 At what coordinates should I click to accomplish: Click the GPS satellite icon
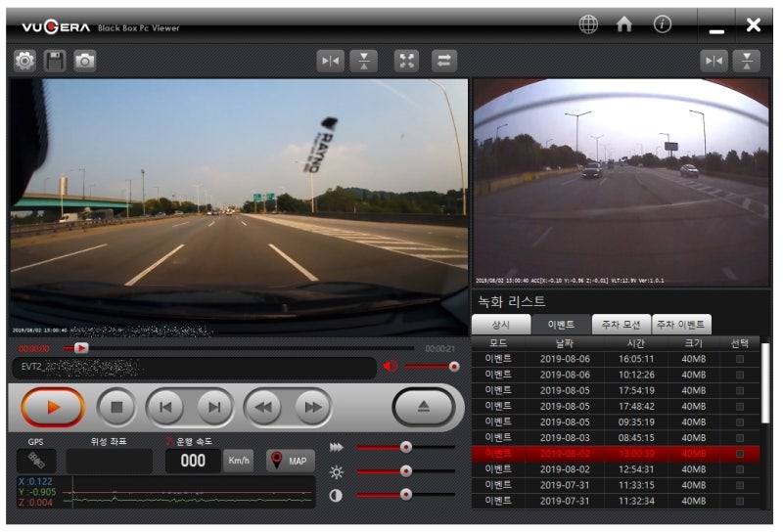pos(36,461)
